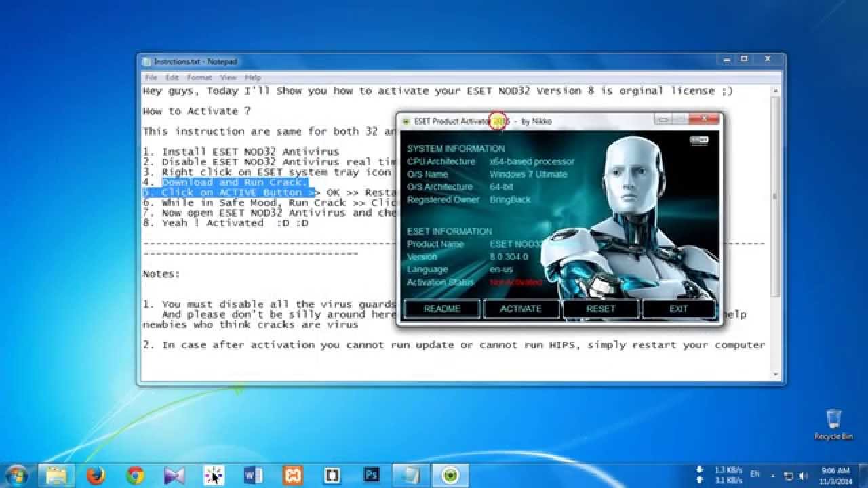
Task: Click the network tray icon
Action: coord(789,475)
